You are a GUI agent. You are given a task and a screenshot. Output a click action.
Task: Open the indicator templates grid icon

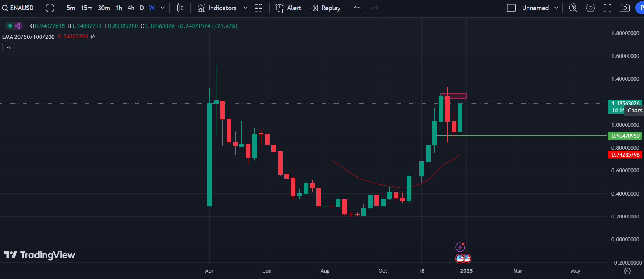click(258, 8)
